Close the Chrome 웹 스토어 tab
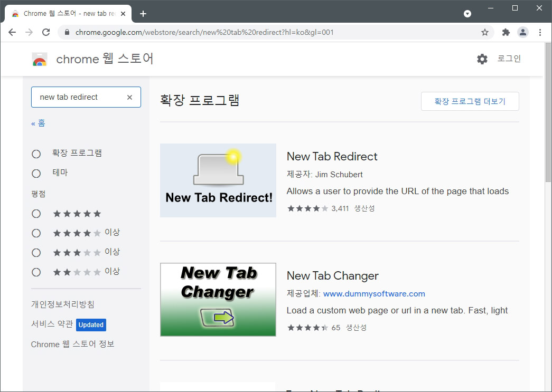The image size is (552, 392). point(123,14)
